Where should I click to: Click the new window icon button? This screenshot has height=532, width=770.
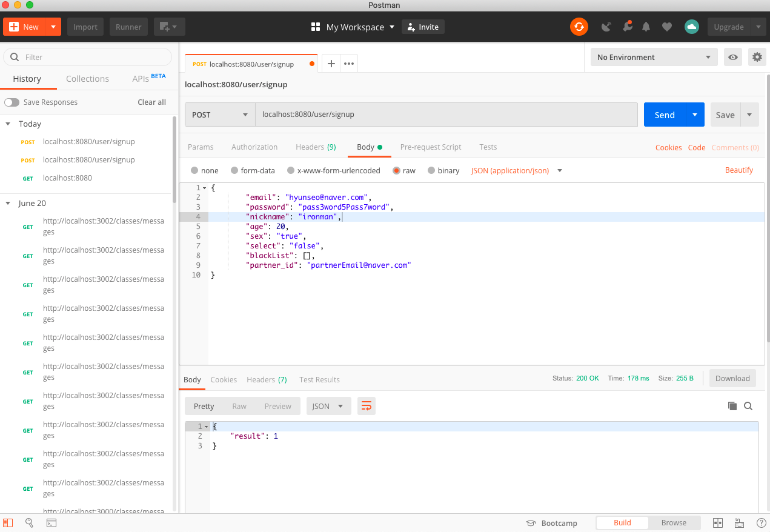pyautogui.click(x=169, y=27)
